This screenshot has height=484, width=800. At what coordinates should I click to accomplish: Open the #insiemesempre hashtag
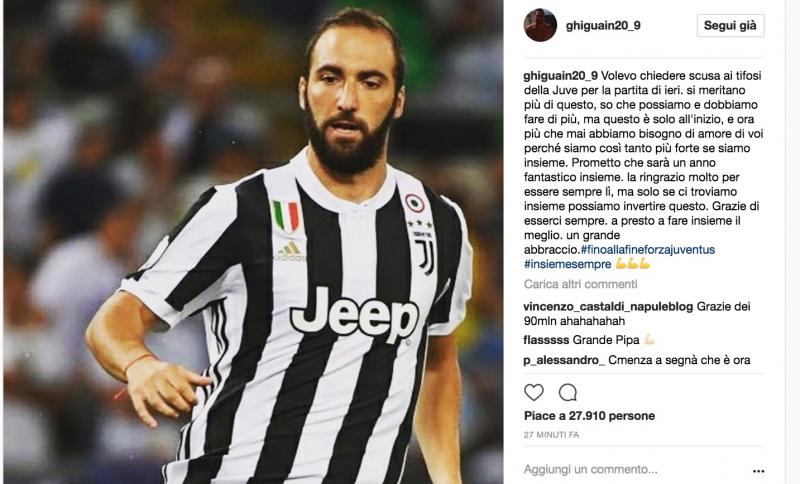tap(567, 264)
